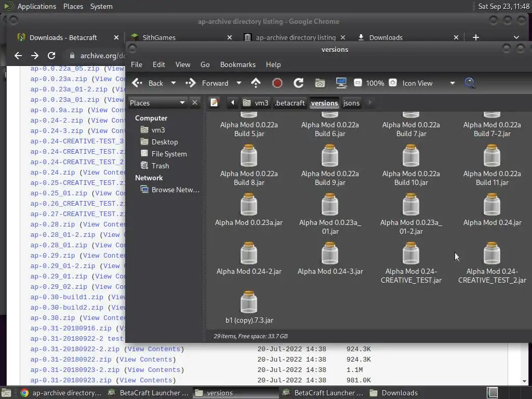This screenshot has height=399, width=532.
Task: Open the Home folder toolbar icon
Action: (x=320, y=83)
